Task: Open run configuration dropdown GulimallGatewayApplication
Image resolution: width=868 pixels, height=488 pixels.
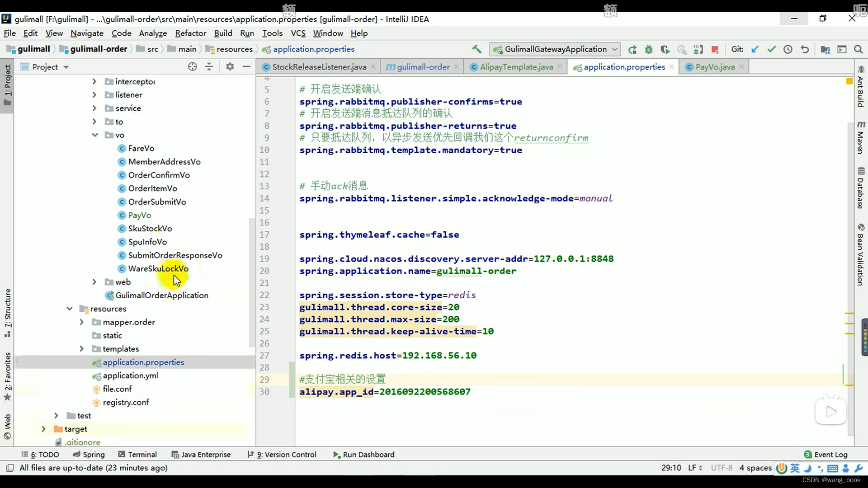Action: pyautogui.click(x=555, y=49)
